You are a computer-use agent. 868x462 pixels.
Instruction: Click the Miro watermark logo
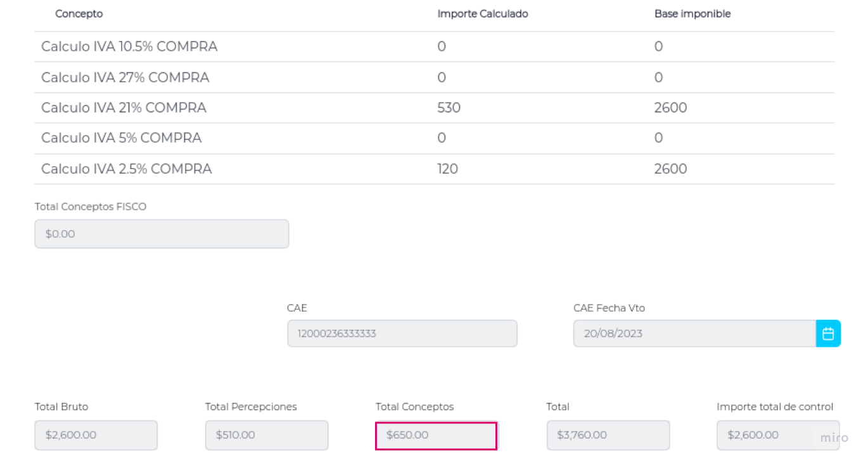coord(834,438)
